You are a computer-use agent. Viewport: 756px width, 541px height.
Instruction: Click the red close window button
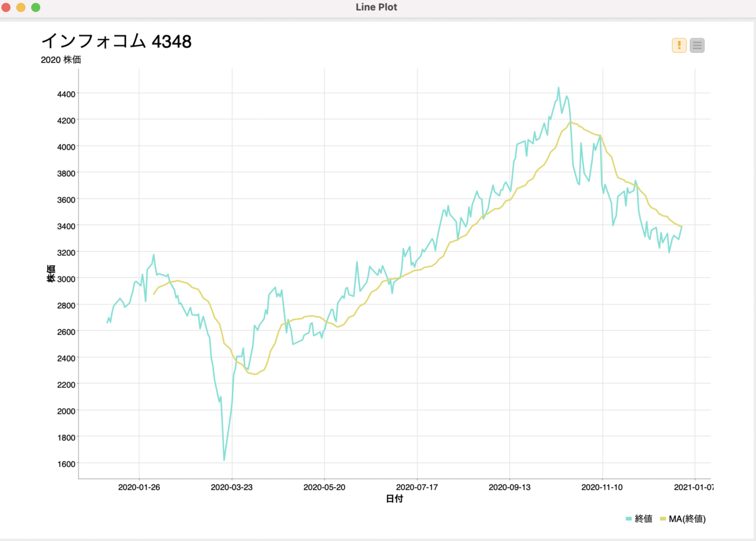[6, 8]
